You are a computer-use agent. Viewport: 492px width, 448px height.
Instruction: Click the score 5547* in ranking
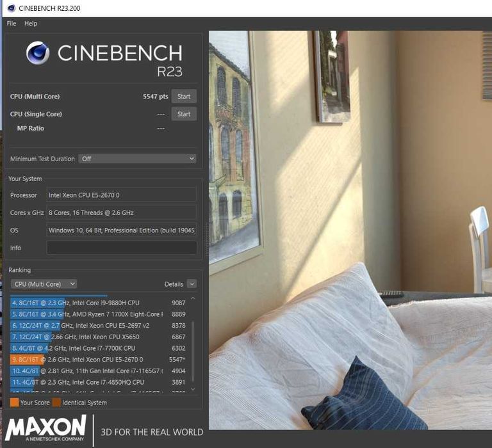[x=177, y=360]
